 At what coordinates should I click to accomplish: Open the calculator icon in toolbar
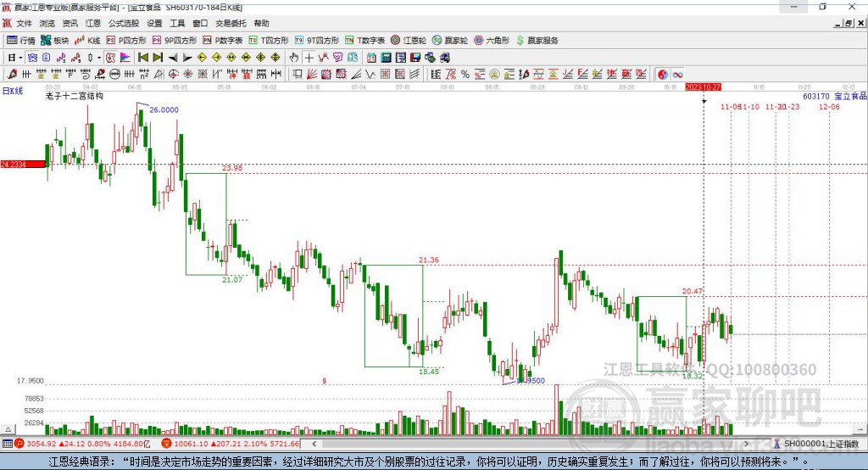387,58
